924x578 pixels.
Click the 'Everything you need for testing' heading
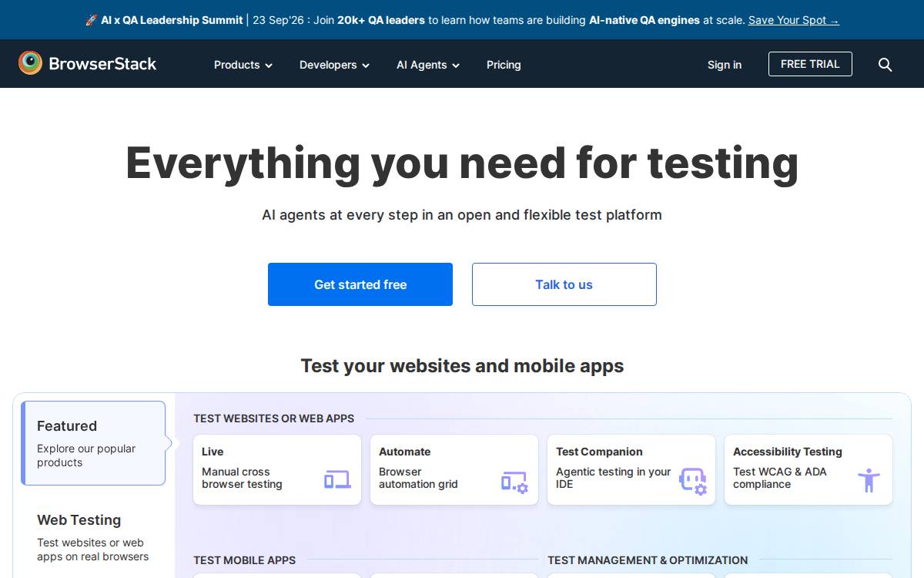(462, 163)
